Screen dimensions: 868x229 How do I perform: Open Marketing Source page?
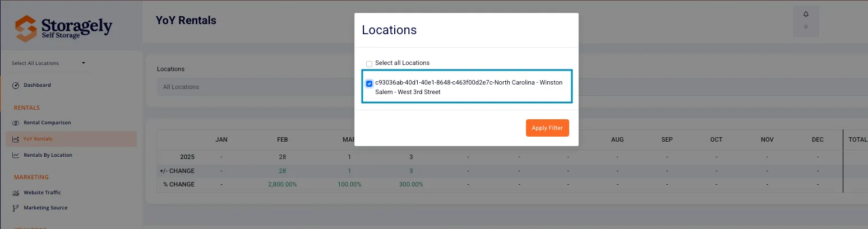tap(45, 208)
